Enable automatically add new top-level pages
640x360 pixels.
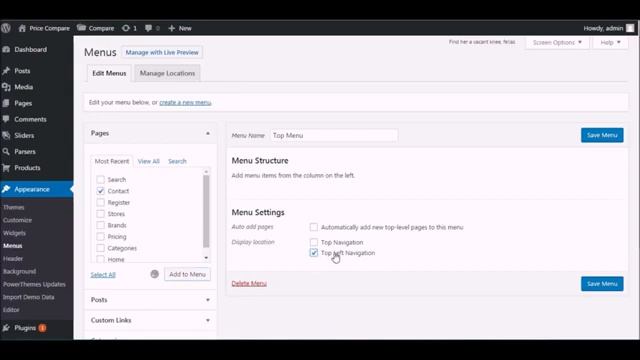[x=313, y=227]
